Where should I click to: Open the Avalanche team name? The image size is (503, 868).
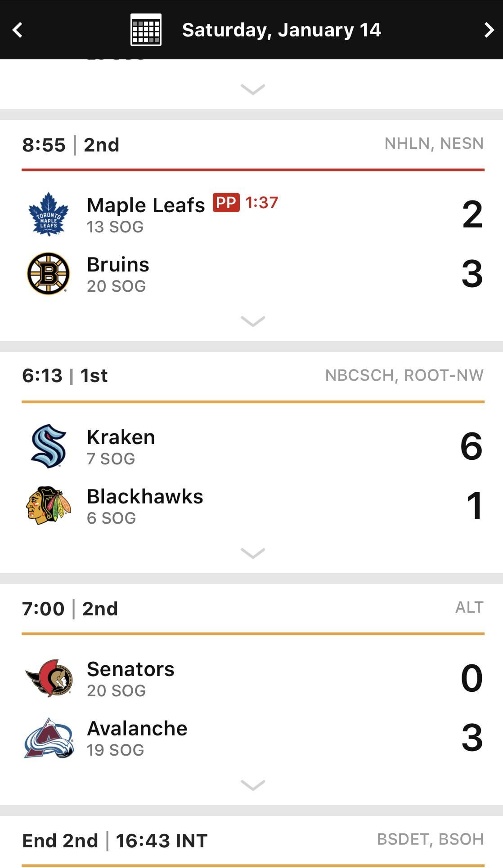(137, 729)
